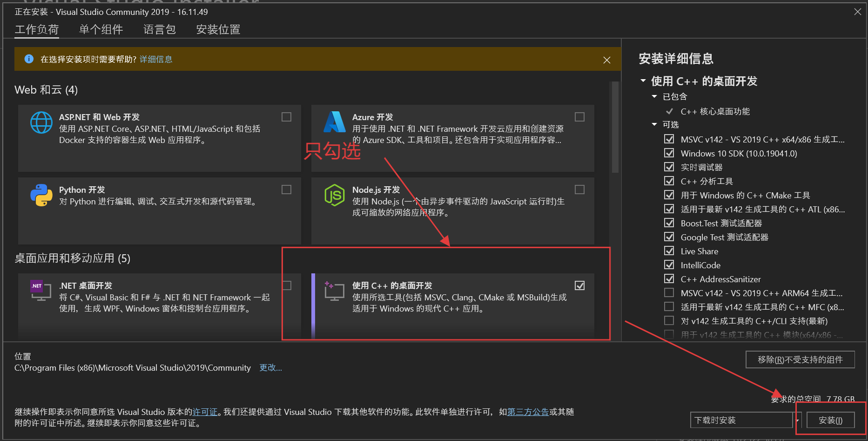Click the checkmark beside C++ 核心桌面功能
Viewport: 868px width, 441px height.
click(x=669, y=111)
